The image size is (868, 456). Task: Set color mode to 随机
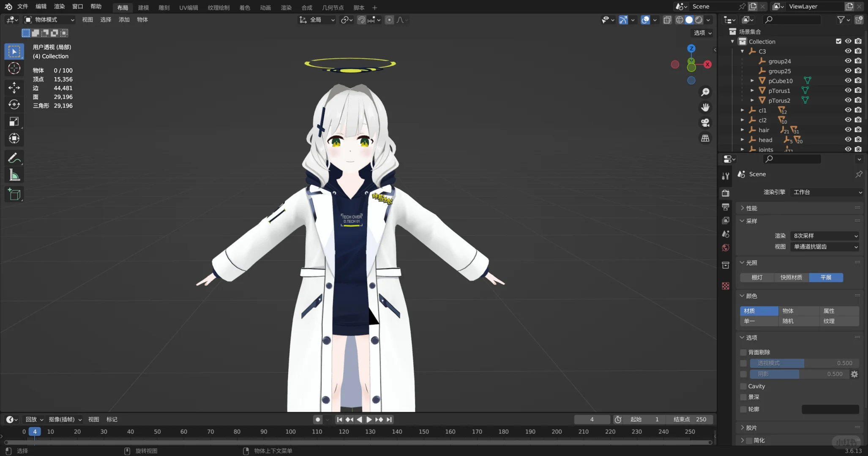(798, 321)
